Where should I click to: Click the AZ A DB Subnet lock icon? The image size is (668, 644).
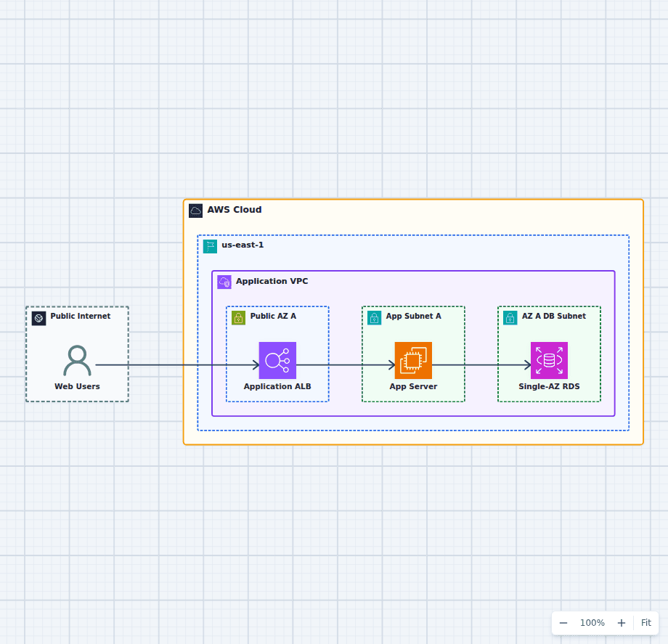coord(510,318)
